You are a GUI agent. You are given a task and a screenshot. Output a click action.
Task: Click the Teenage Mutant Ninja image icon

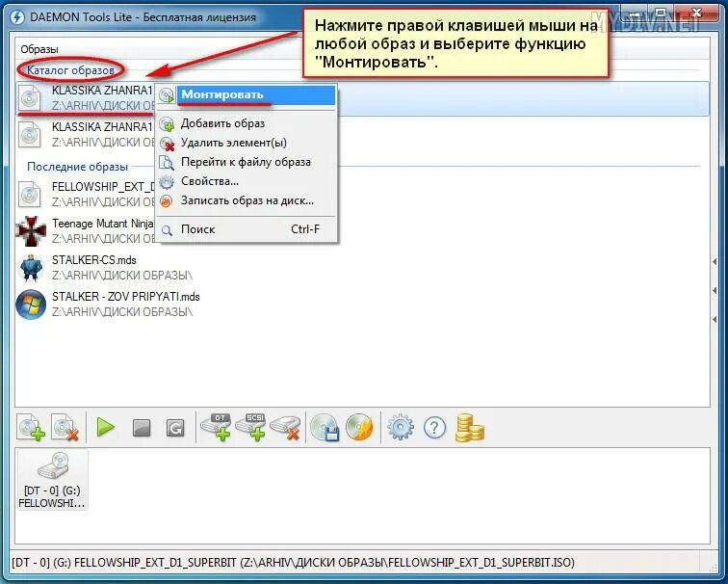(x=31, y=230)
